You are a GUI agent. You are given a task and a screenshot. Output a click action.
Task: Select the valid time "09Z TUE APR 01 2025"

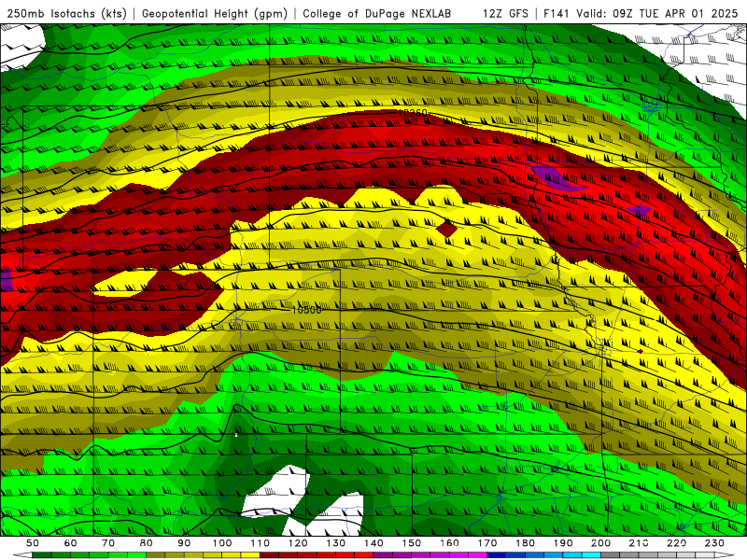(x=675, y=13)
